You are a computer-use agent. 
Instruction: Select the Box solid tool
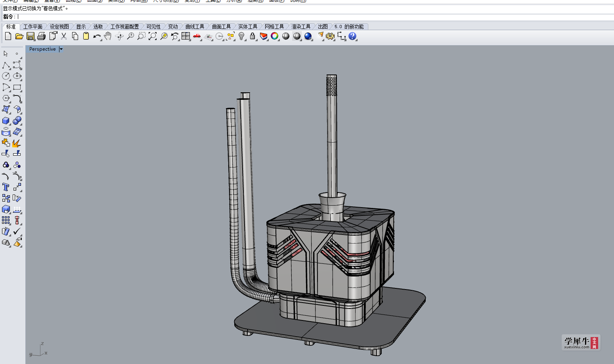coord(6,120)
